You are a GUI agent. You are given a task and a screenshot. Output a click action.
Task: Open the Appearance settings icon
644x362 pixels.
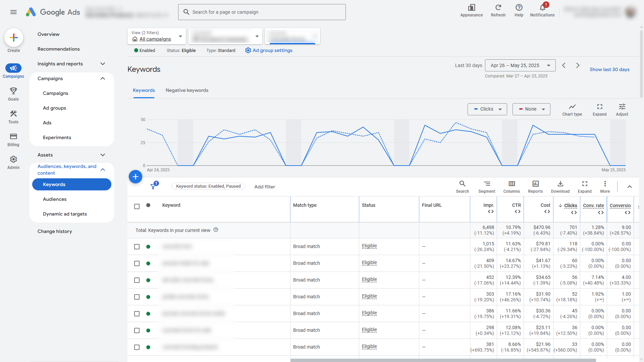[472, 10]
